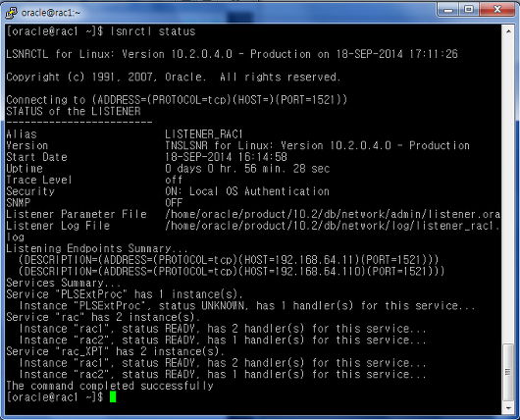Click the listener.ora parameter file path
The image size is (520, 420).
tap(333, 214)
